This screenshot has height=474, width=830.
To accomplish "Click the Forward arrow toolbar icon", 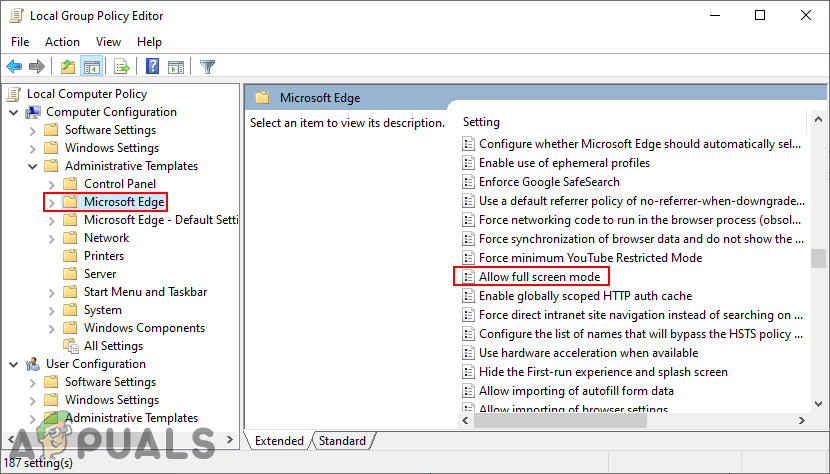I will pos(37,67).
